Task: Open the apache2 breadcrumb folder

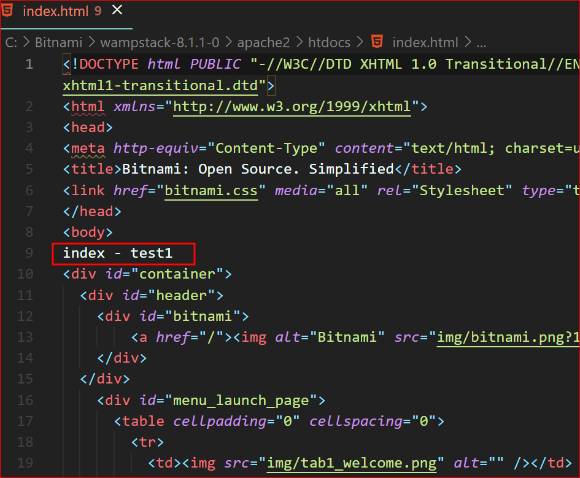Action: (x=263, y=43)
